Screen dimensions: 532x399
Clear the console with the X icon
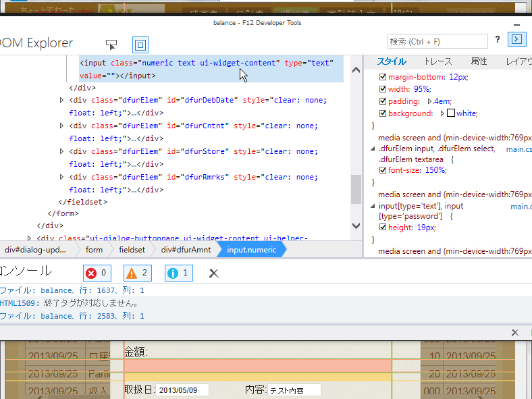pyautogui.click(x=214, y=273)
